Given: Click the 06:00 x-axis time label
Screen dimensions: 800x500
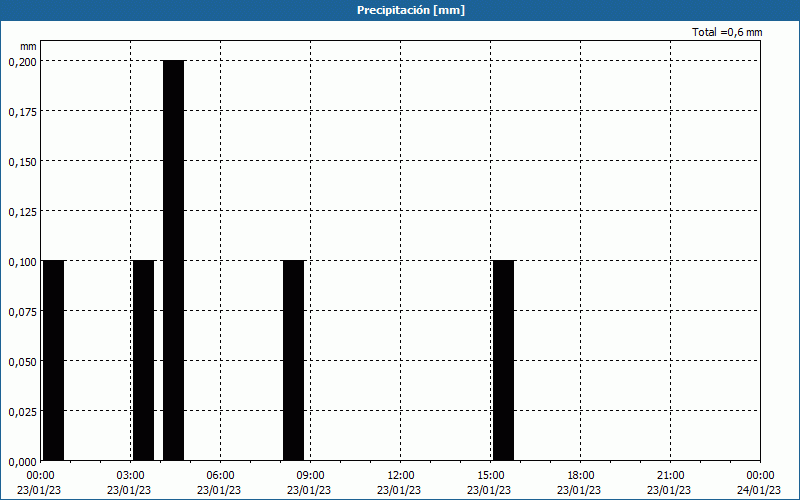Looking at the screenshot, I should point(220,476).
